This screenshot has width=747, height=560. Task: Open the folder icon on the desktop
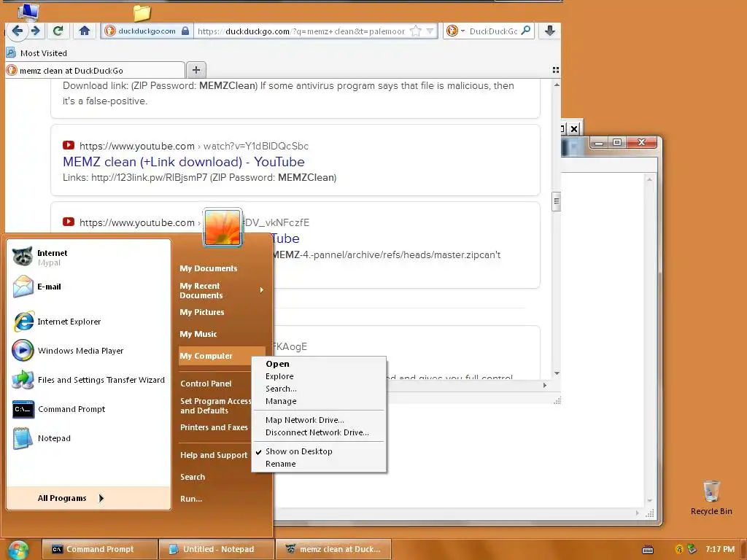(x=142, y=12)
